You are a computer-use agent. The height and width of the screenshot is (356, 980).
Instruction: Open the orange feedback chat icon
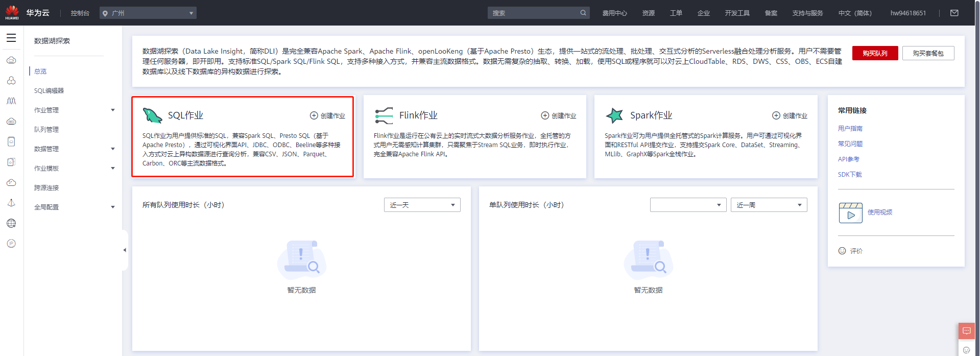(966, 330)
